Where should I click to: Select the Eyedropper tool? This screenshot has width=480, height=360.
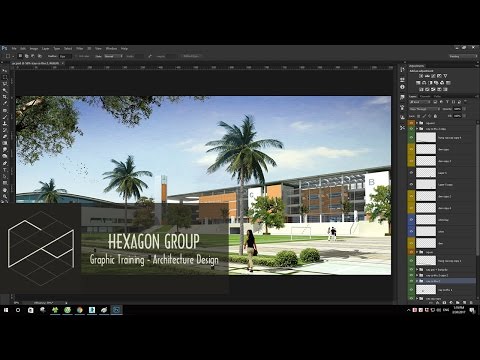[5, 103]
